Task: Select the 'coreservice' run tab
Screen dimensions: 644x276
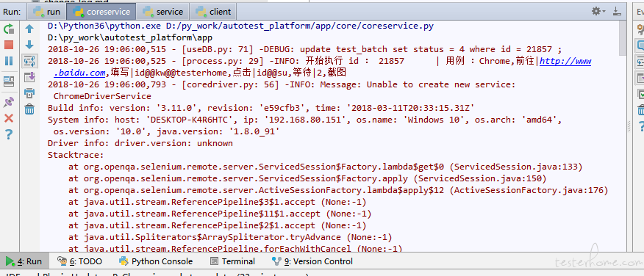Action: click(101, 12)
